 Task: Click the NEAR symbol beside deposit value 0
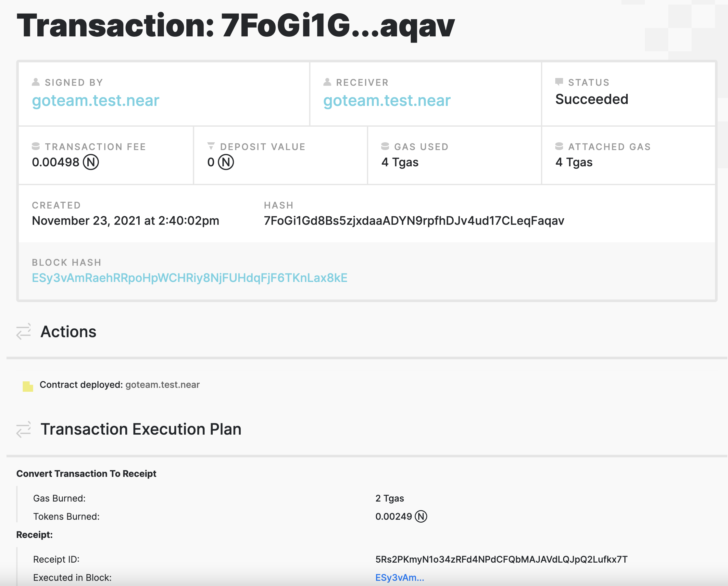click(x=226, y=162)
